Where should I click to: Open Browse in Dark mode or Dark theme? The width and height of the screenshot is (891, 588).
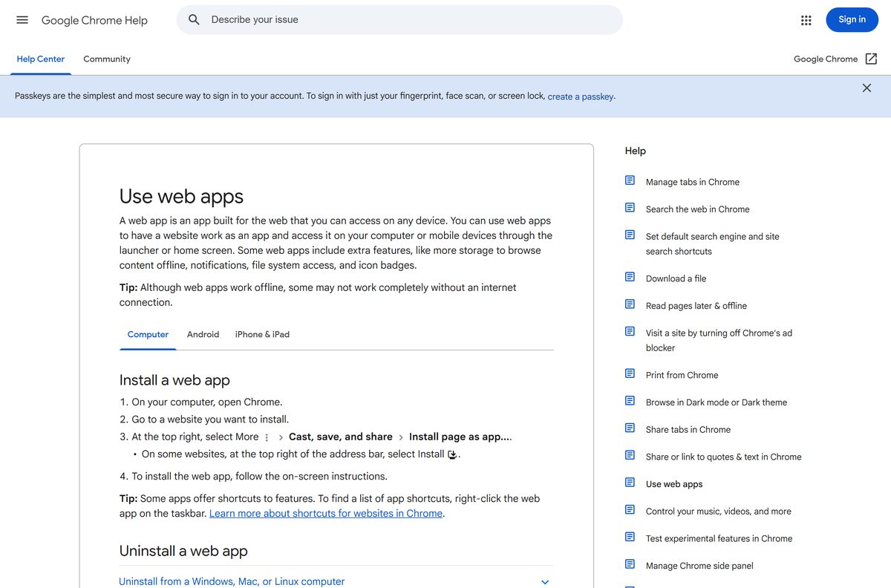pos(717,402)
